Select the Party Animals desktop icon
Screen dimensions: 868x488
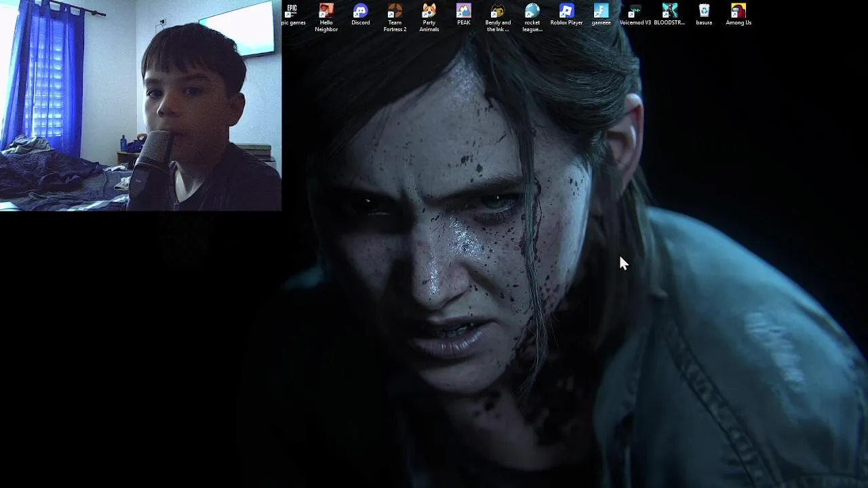click(429, 18)
